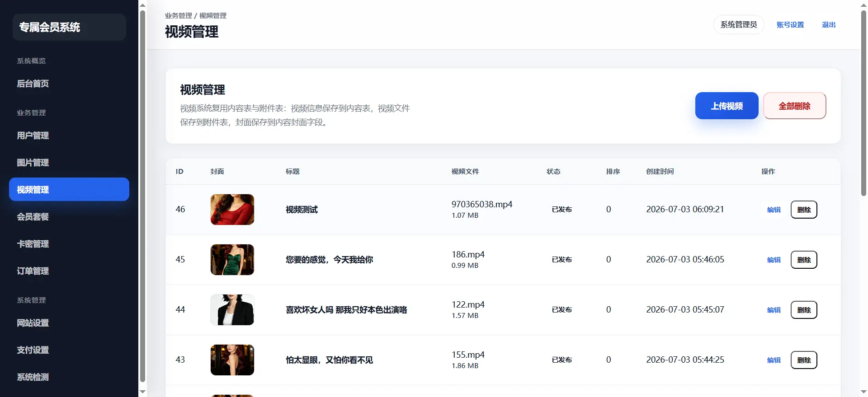This screenshot has width=868, height=397.
Task: Click the 视频文件 column header
Action: pyautogui.click(x=465, y=172)
